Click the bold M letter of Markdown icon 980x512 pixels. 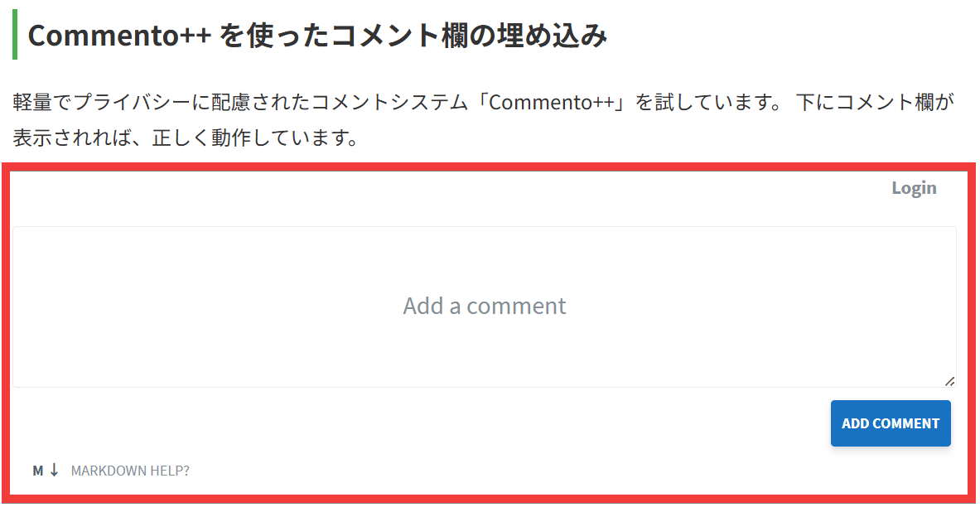tap(38, 471)
